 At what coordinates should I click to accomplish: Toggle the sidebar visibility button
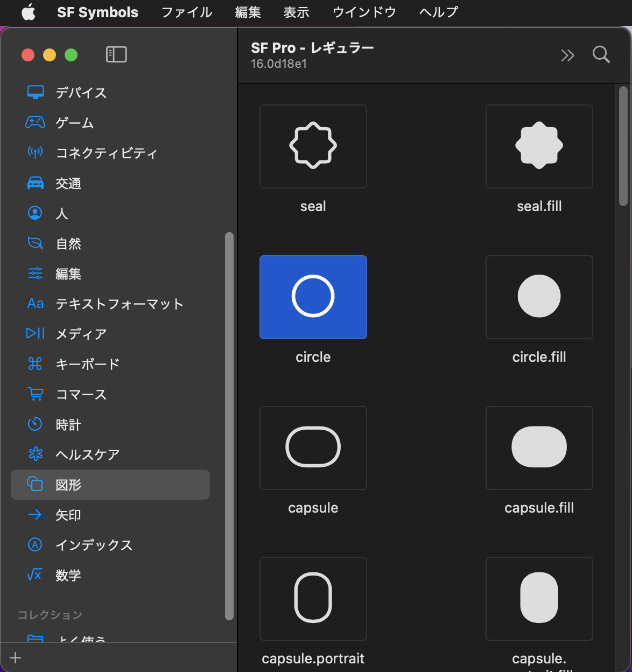coord(116,54)
